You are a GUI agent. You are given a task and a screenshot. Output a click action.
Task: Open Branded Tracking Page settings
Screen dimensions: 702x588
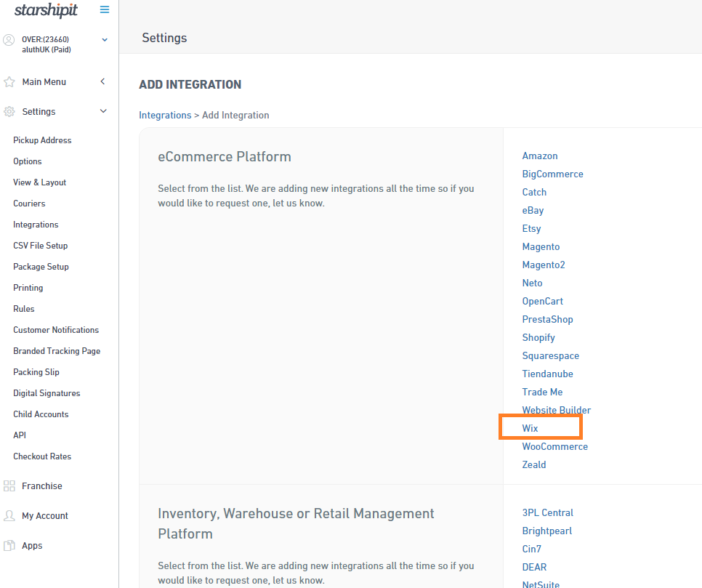57,350
